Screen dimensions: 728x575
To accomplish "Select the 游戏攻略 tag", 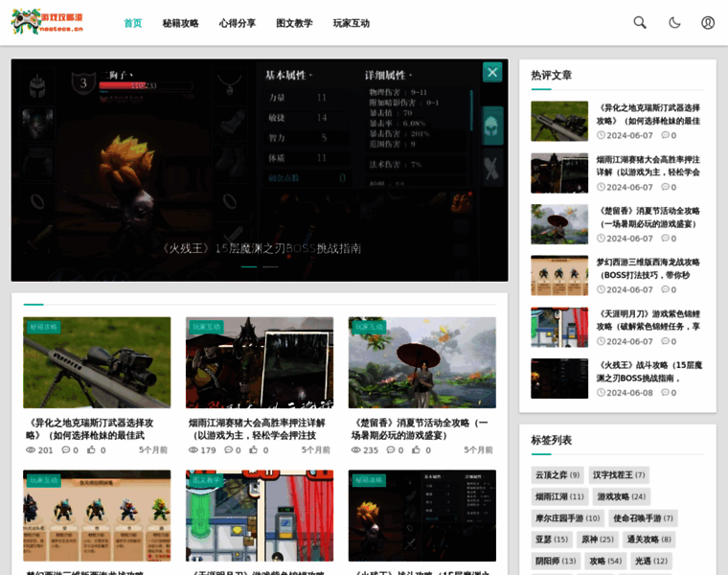I will [622, 496].
